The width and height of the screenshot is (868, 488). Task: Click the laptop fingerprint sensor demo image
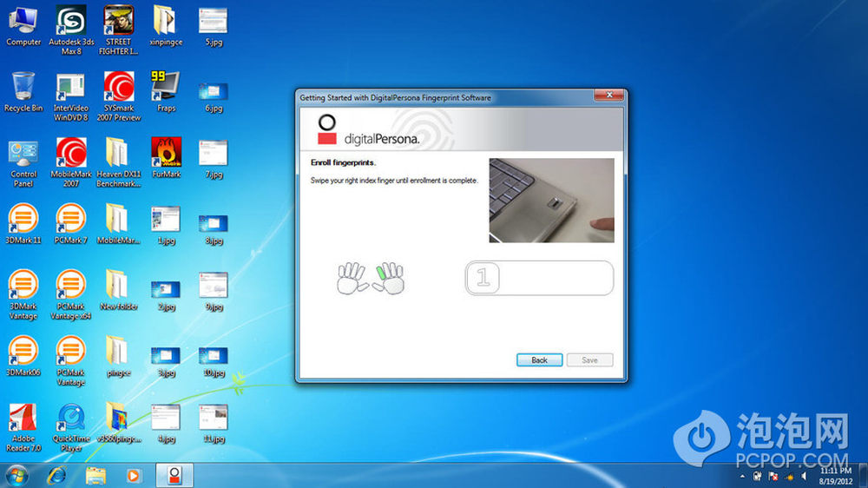[x=551, y=201]
